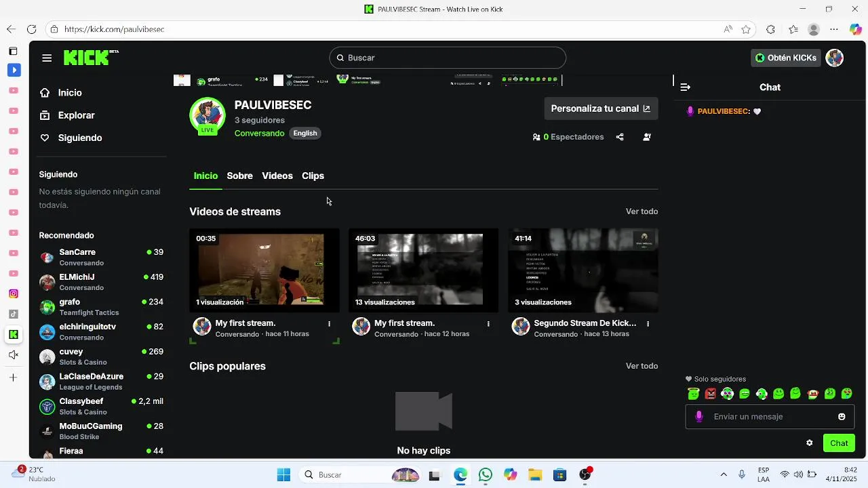Click the address bar URL
Viewport: 868px width, 488px height.
click(x=115, y=29)
